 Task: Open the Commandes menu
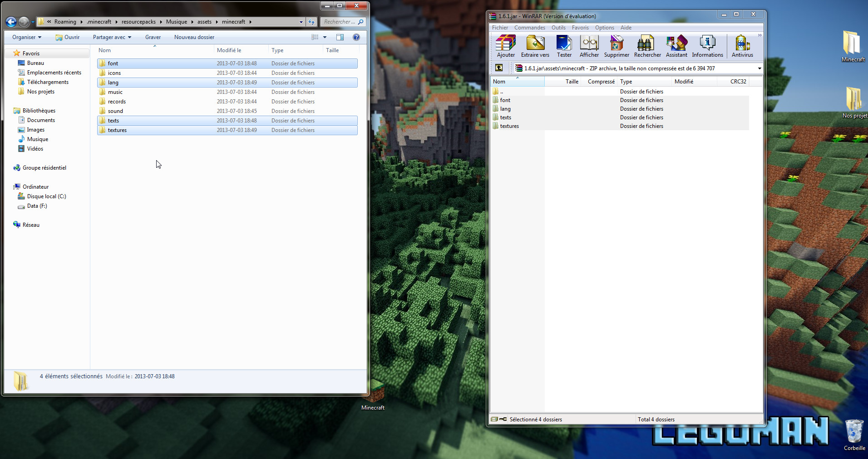(x=529, y=28)
